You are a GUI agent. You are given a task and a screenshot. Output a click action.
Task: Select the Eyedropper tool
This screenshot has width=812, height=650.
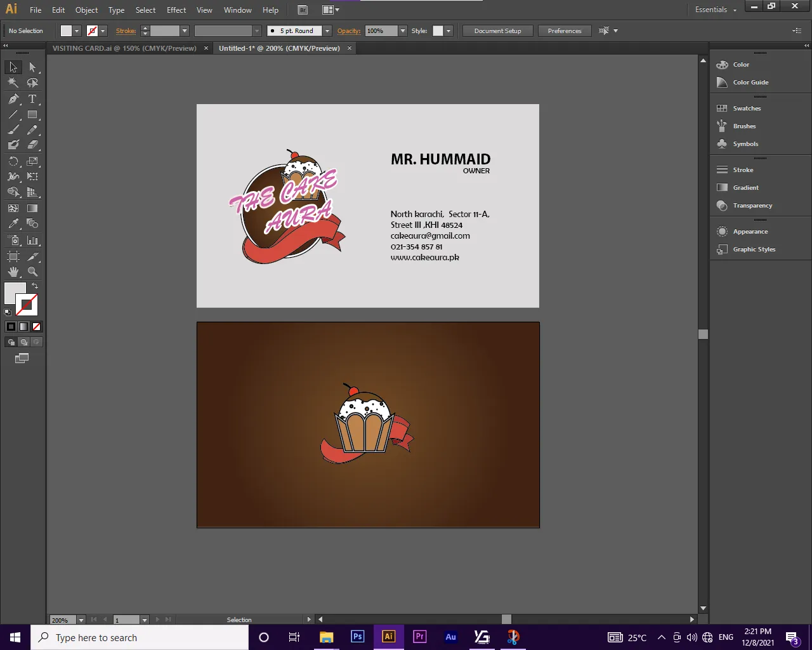13,223
